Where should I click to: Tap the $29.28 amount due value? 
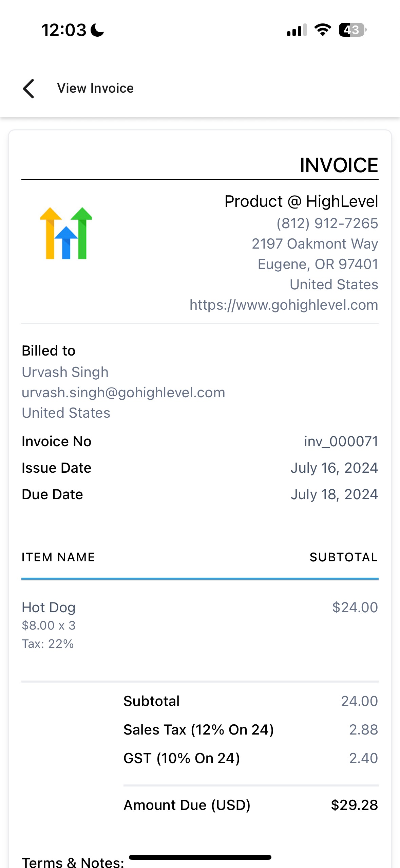coord(354,804)
